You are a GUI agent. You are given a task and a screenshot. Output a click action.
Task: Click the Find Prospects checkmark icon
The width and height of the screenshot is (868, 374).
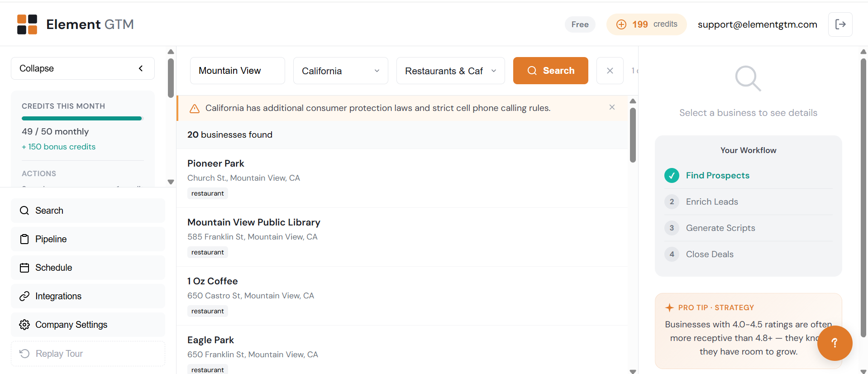672,175
